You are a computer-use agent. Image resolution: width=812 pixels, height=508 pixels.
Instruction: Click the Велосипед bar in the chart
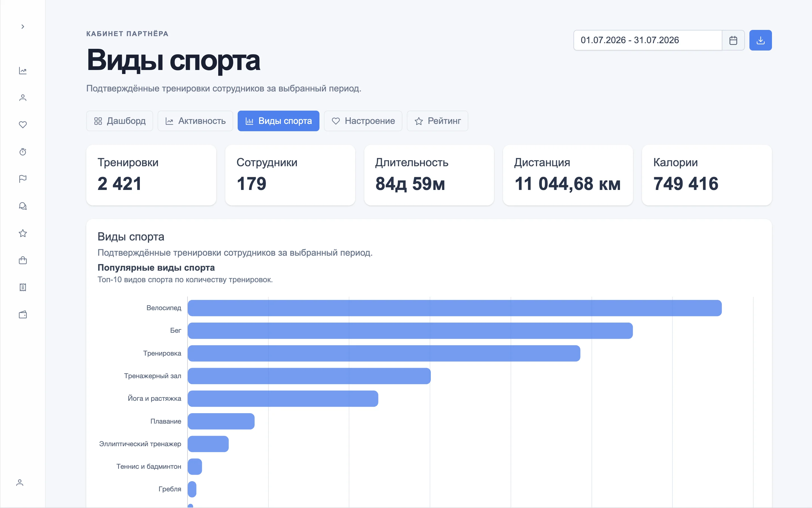(x=455, y=308)
